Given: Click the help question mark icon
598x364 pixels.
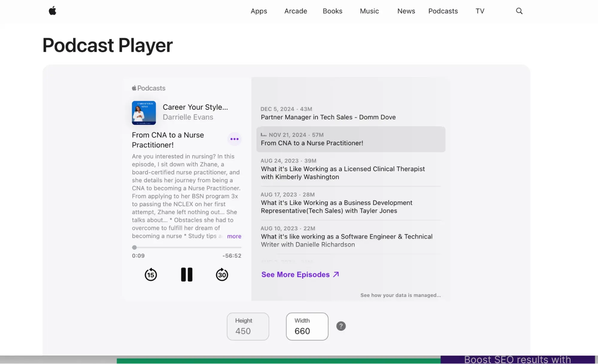Looking at the screenshot, I should point(341,326).
